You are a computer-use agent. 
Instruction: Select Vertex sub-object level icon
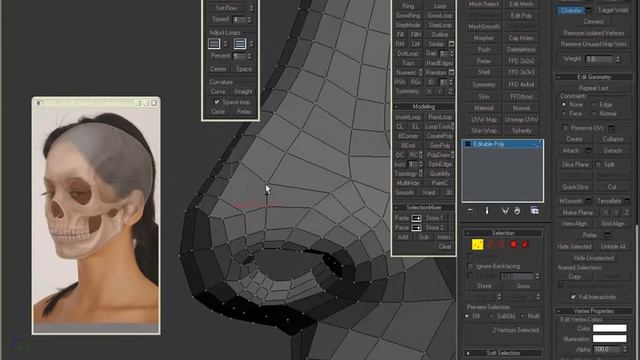tap(478, 244)
